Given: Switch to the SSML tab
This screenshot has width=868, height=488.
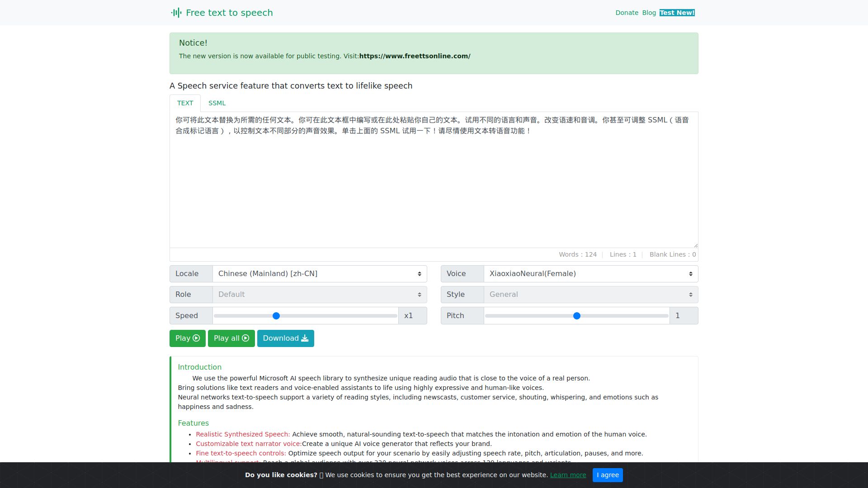Looking at the screenshot, I should click(x=217, y=103).
